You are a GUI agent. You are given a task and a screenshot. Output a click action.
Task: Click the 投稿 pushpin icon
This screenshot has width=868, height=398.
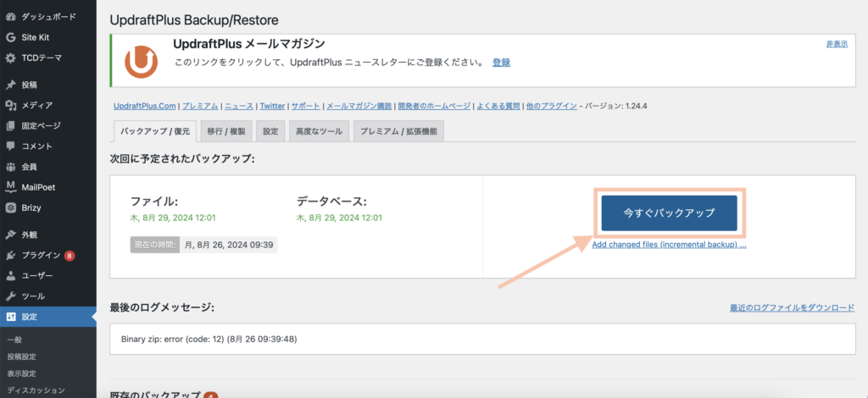[10, 86]
